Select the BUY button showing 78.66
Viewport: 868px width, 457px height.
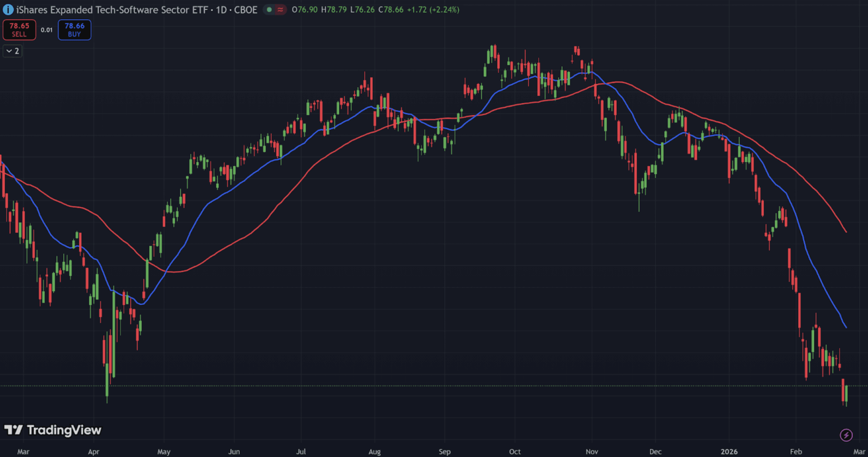coord(74,29)
